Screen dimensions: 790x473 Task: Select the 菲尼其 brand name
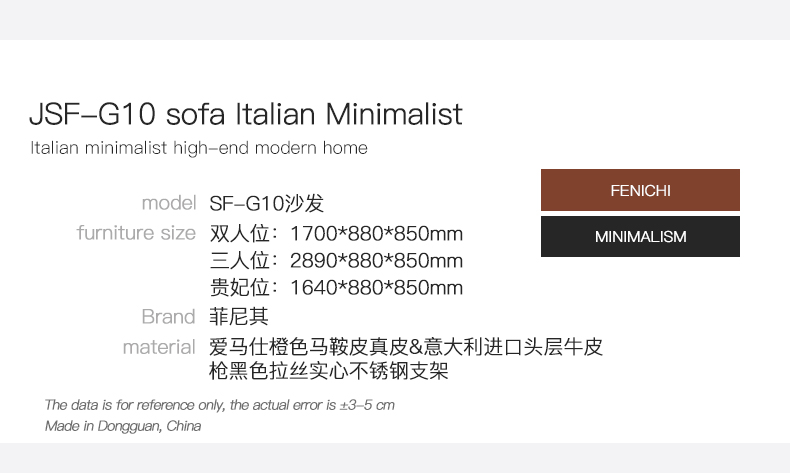tap(239, 317)
